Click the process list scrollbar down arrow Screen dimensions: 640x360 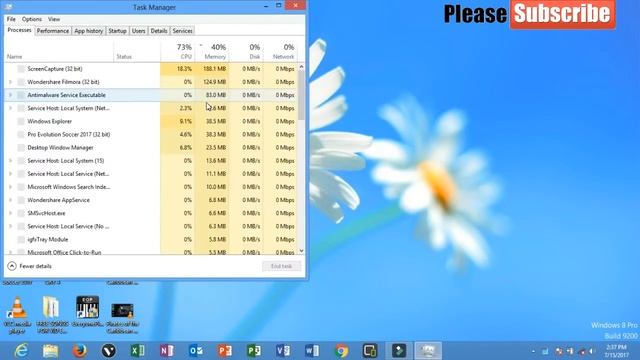coord(302,251)
